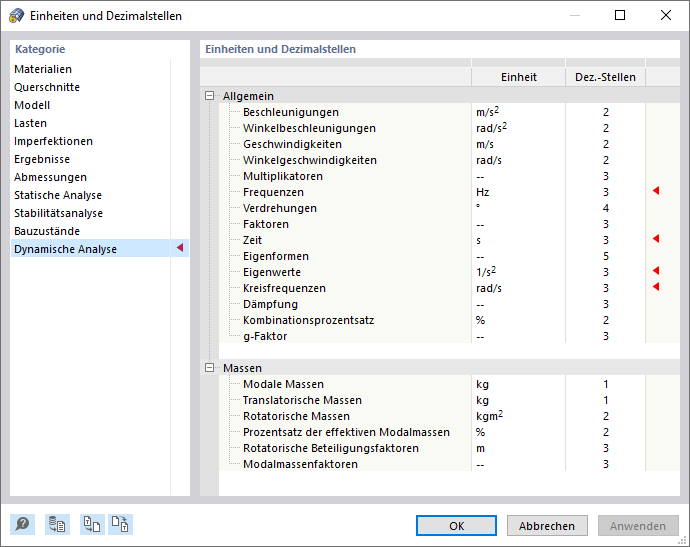
Task: Open unit cell for Modale Massen
Action: (518, 384)
